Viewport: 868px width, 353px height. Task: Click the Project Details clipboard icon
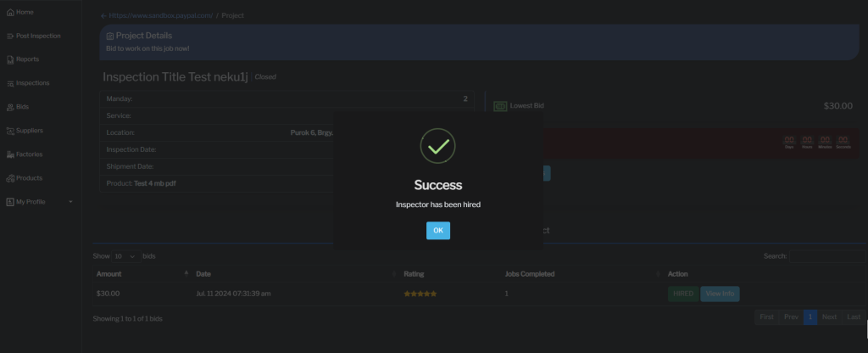[x=109, y=36]
